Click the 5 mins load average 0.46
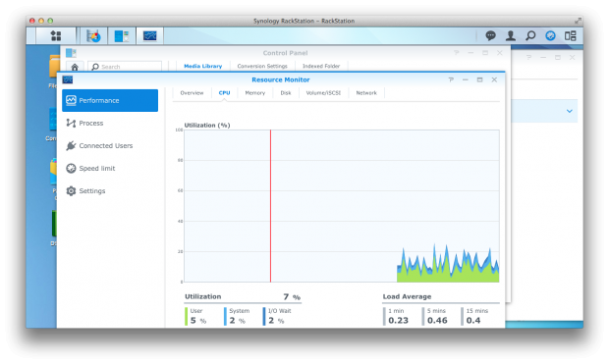The image size is (609, 364). (x=437, y=321)
